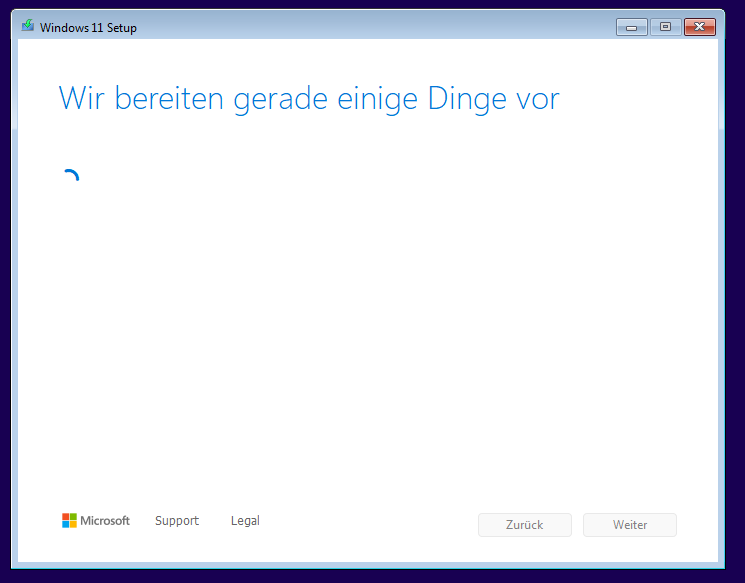The image size is (745, 583).
Task: Click the 'Windows 11 Setup' title text
Action: 88,28
